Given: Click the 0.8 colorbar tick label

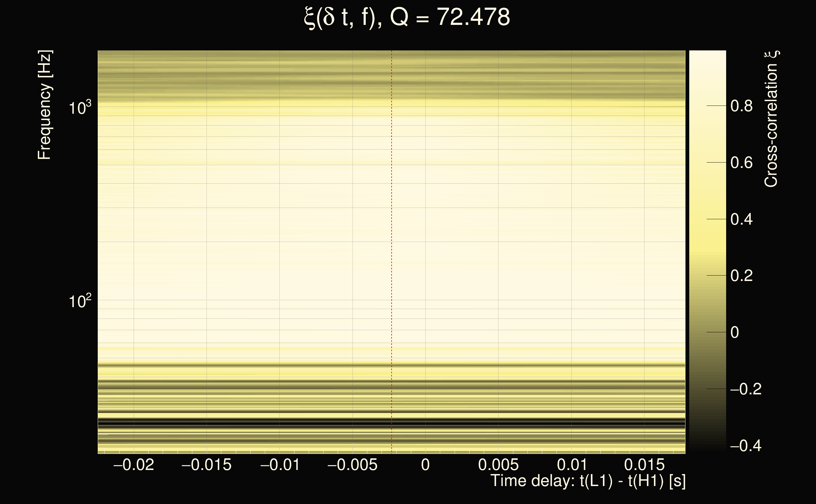Looking at the screenshot, I should click(x=741, y=106).
